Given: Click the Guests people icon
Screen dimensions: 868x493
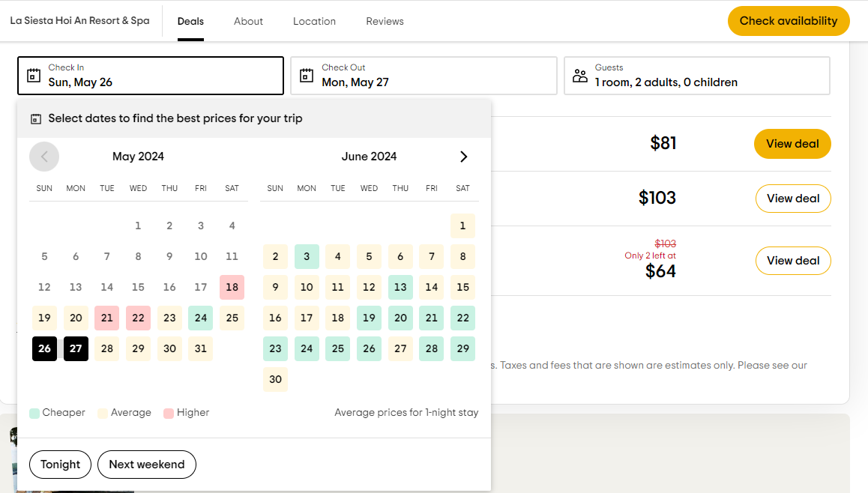Looking at the screenshot, I should [x=579, y=75].
